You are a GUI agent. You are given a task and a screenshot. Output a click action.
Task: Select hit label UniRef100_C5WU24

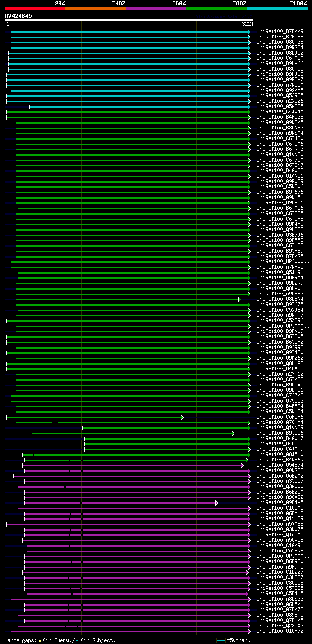(x=280, y=412)
